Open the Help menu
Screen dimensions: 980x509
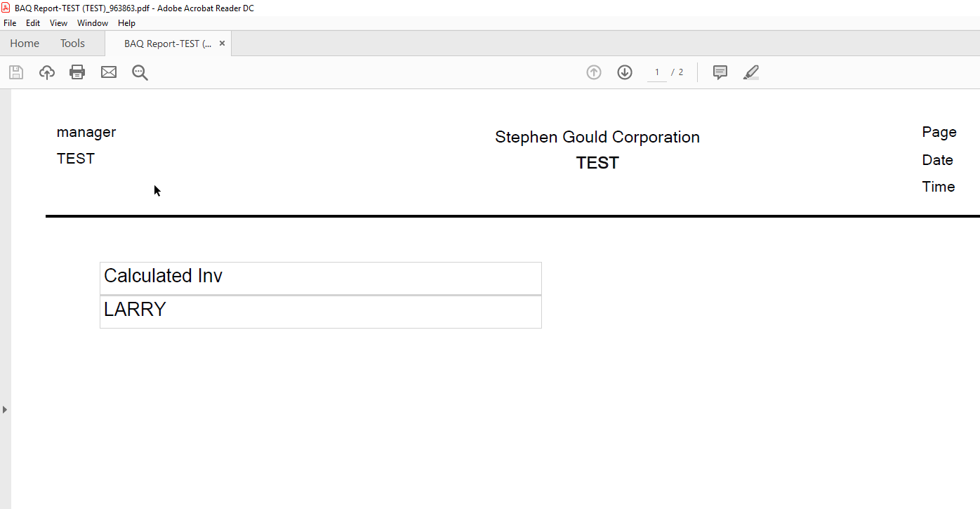126,23
